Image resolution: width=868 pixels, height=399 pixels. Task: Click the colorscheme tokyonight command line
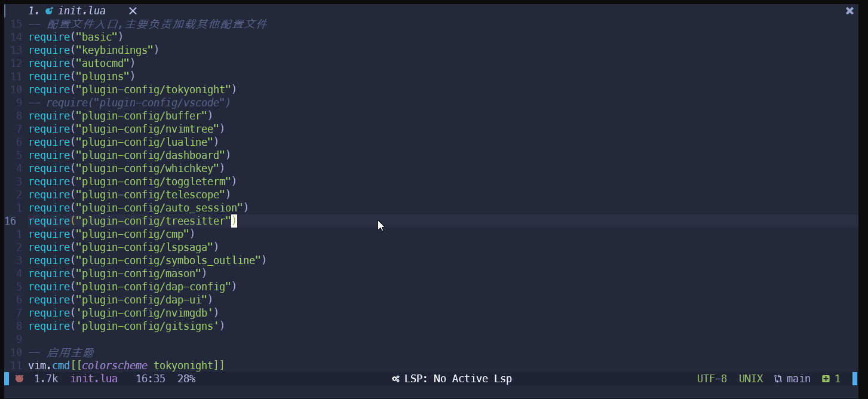click(x=127, y=366)
